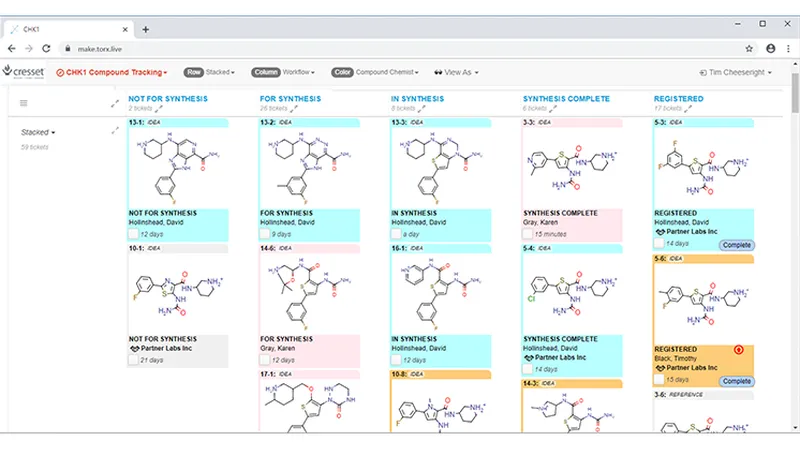Click page vertical scrollbar thumb
Image resolution: width=800 pixels, height=450 pixels.
[x=795, y=92]
